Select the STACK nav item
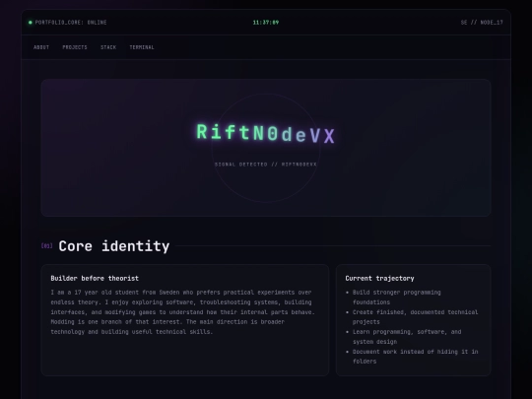The width and height of the screenshot is (532, 399). [x=108, y=47]
